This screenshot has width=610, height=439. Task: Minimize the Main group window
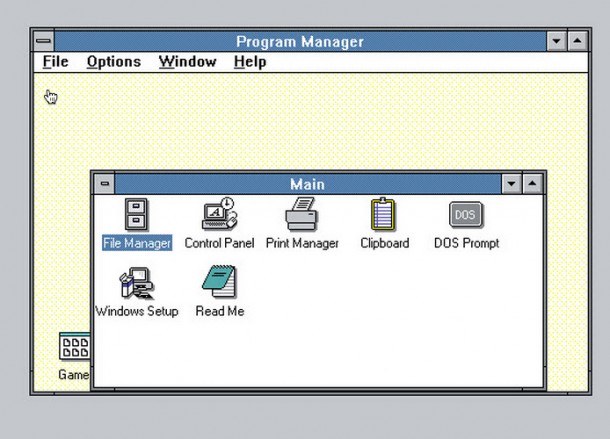tap(511, 183)
